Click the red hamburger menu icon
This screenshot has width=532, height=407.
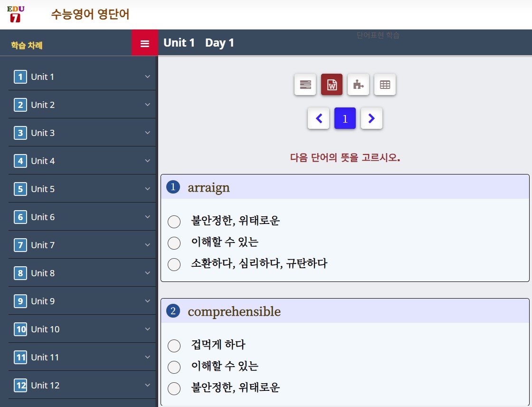[145, 43]
